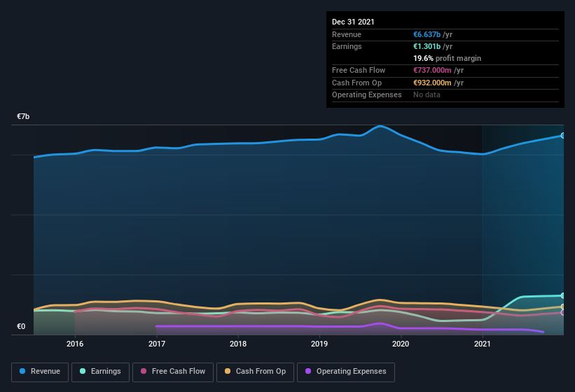This screenshot has height=392, width=575.
Task: Toggle the Free Cash Flow legend button
Action: point(173,372)
